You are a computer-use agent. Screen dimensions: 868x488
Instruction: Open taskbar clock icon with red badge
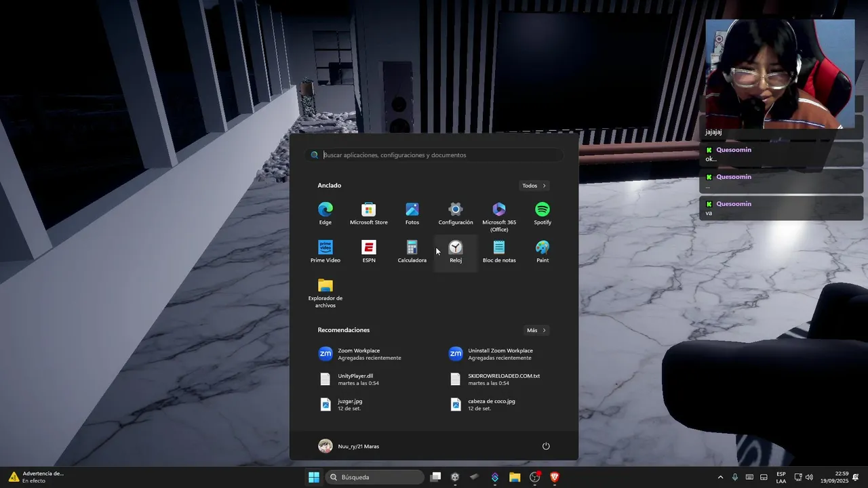tap(534, 477)
